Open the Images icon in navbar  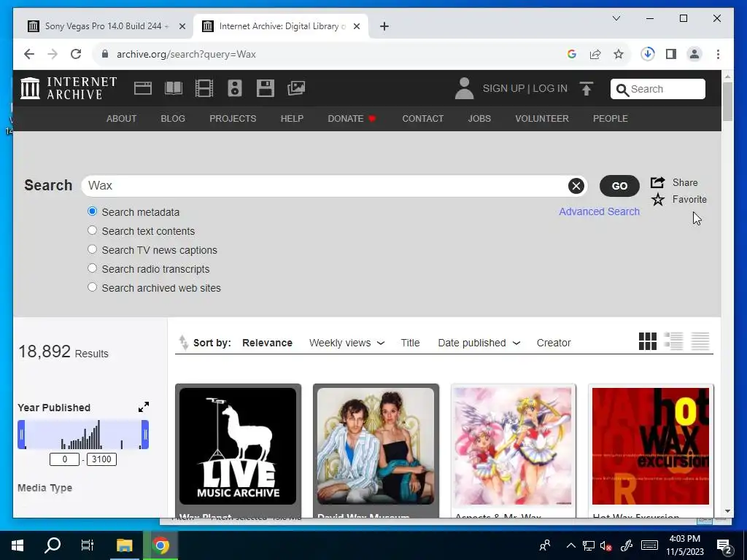pyautogui.click(x=296, y=88)
